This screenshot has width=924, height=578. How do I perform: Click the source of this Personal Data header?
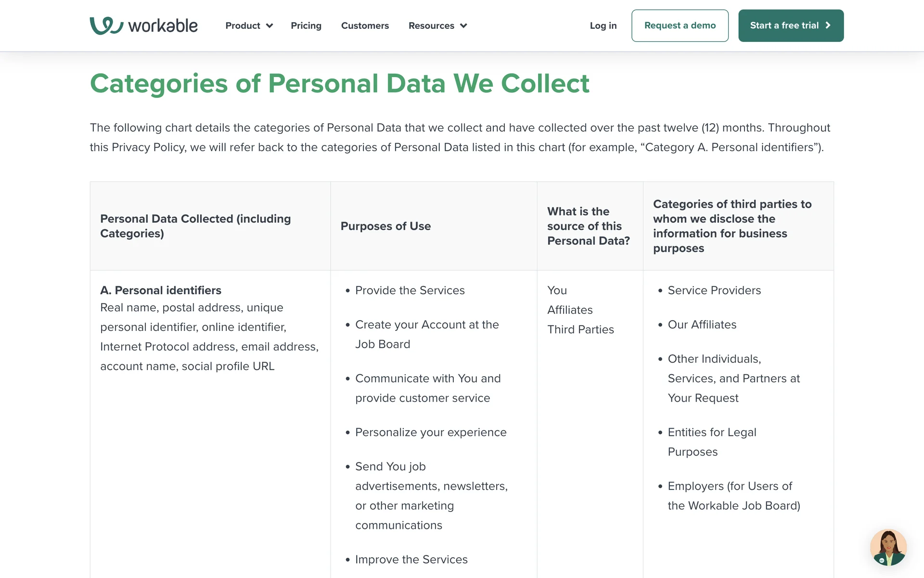[x=588, y=226]
